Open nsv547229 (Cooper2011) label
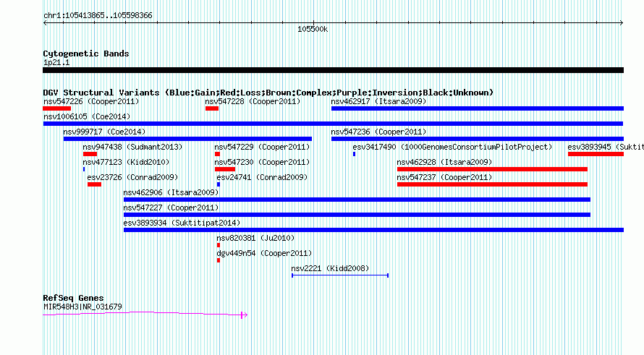Image resolution: width=644 pixels, height=355 pixels. click(262, 147)
